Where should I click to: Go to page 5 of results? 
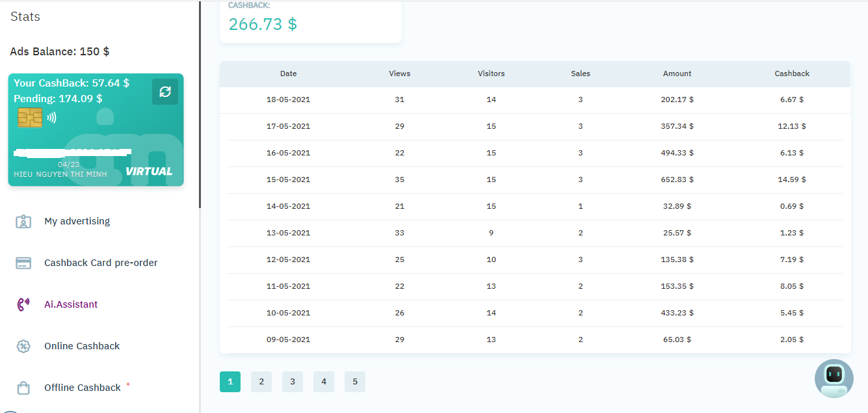[x=355, y=382]
